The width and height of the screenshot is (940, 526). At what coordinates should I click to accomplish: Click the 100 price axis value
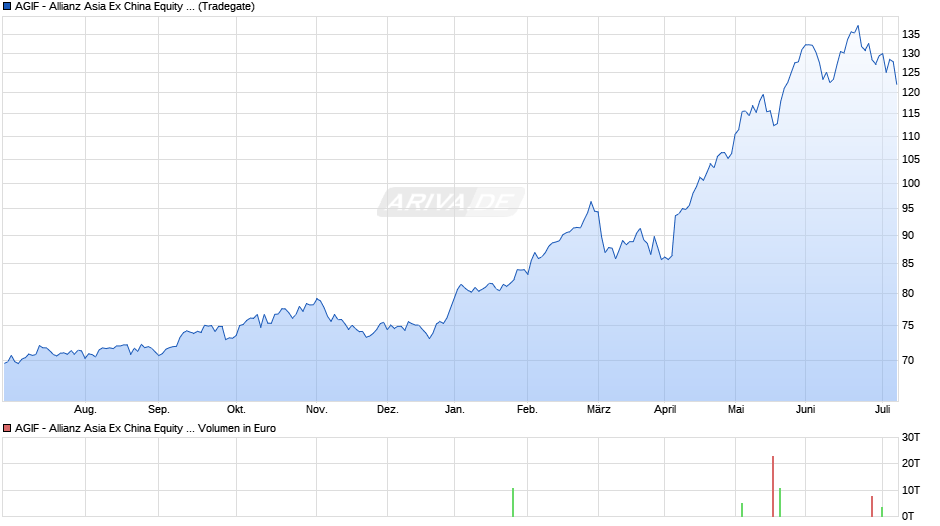pos(911,184)
